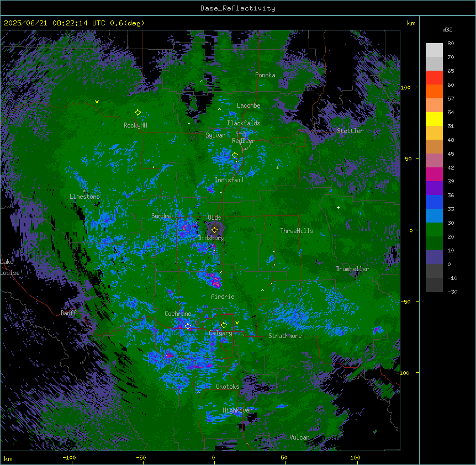The height and width of the screenshot is (465, 476).
Task: Select the Lacombe city label
Action: [248, 105]
